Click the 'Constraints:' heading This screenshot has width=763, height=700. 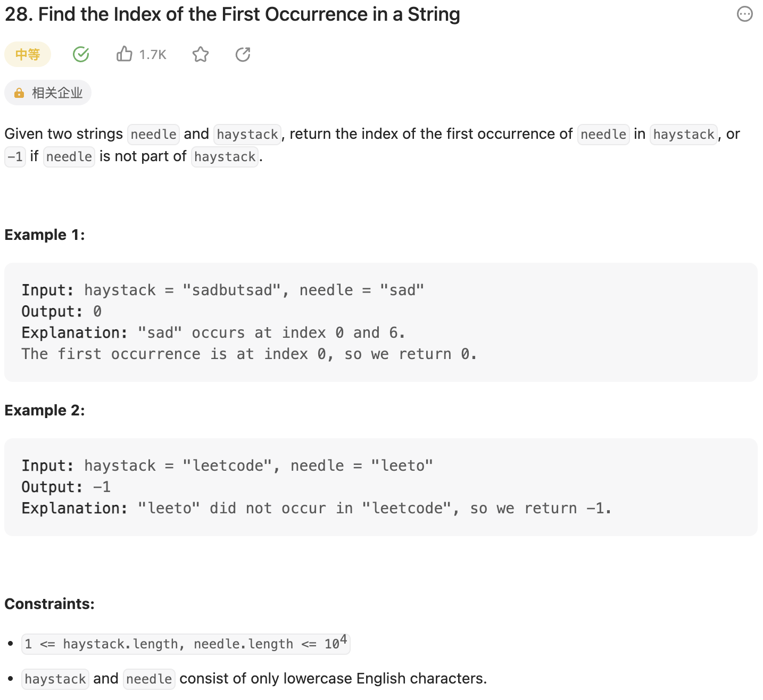49,604
